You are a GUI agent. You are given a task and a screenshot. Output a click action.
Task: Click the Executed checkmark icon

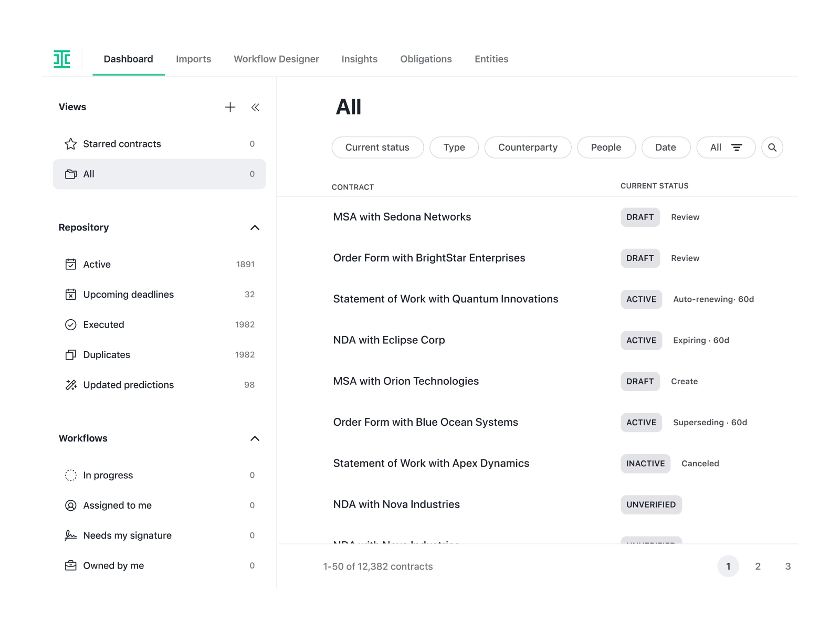(x=70, y=324)
